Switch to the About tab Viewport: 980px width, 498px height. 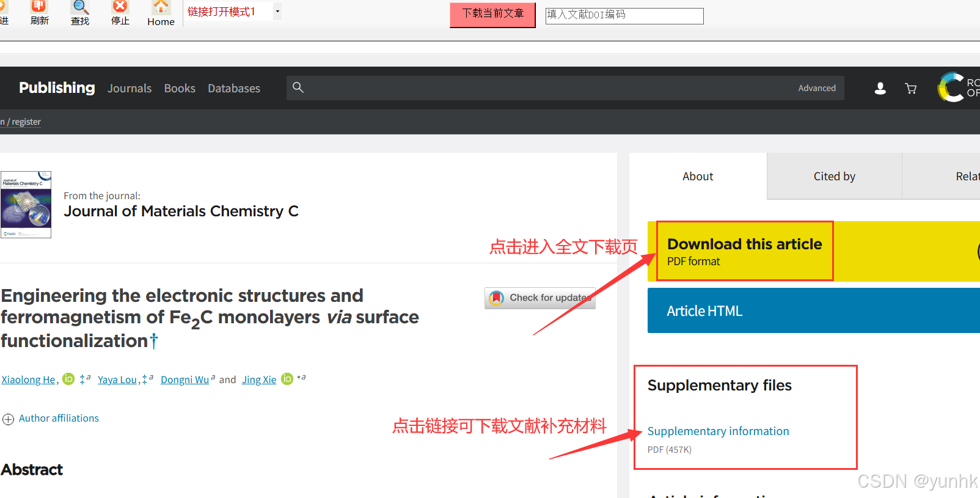(x=698, y=176)
